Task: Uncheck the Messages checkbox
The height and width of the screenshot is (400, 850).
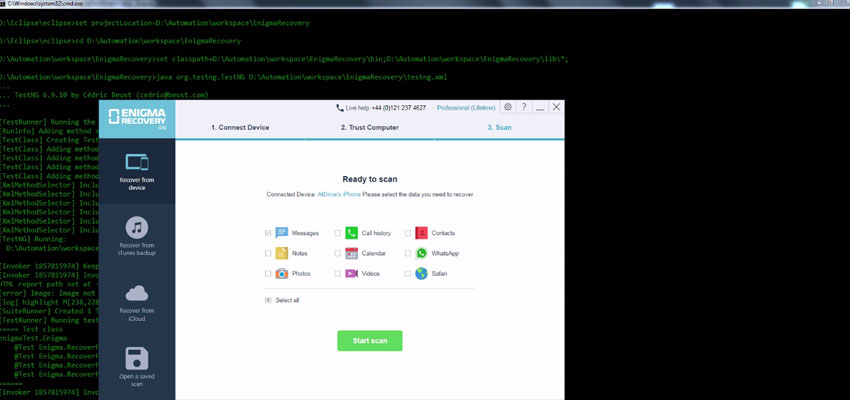Action: 268,233
